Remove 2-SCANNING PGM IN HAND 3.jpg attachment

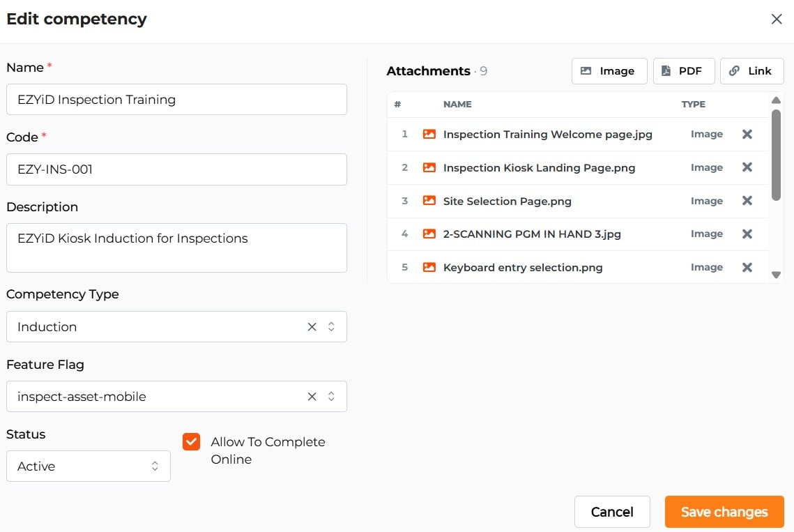(x=747, y=234)
